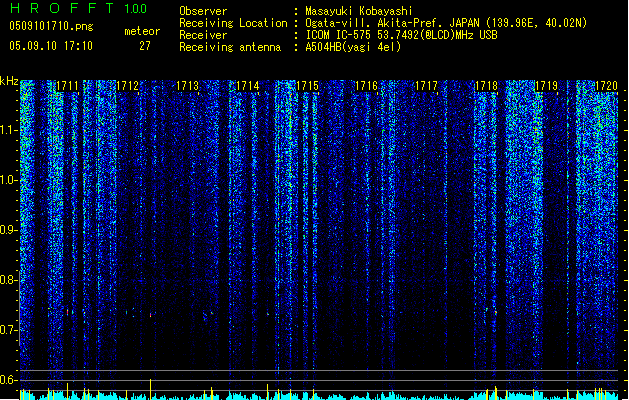Click the observer name Masayuki Kobayashi
Viewport: 629px width, 400px height.
[359, 11]
